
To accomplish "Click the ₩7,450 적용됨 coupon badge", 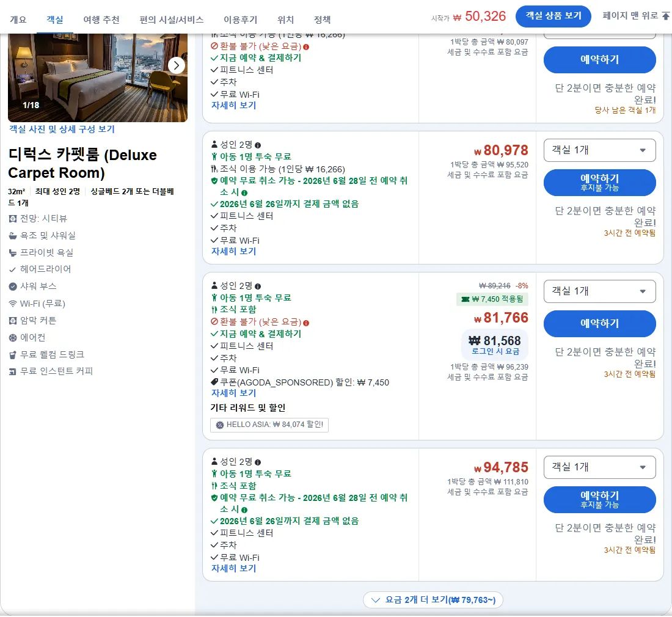I will tap(492, 299).
